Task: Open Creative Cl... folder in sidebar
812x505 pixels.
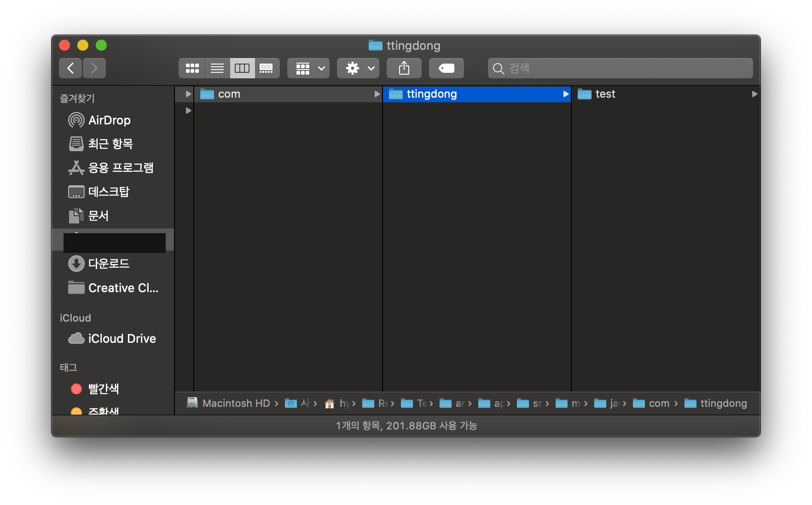Action: click(113, 288)
